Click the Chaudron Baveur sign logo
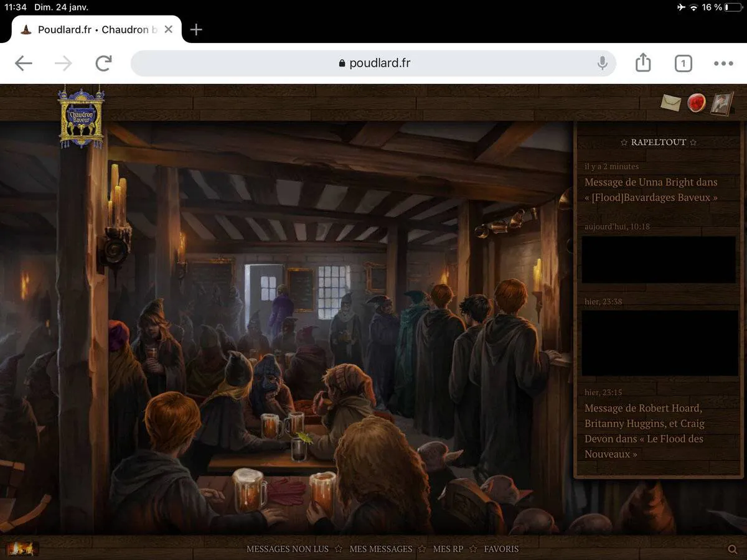Image resolution: width=747 pixels, height=560 pixels. tap(81, 117)
